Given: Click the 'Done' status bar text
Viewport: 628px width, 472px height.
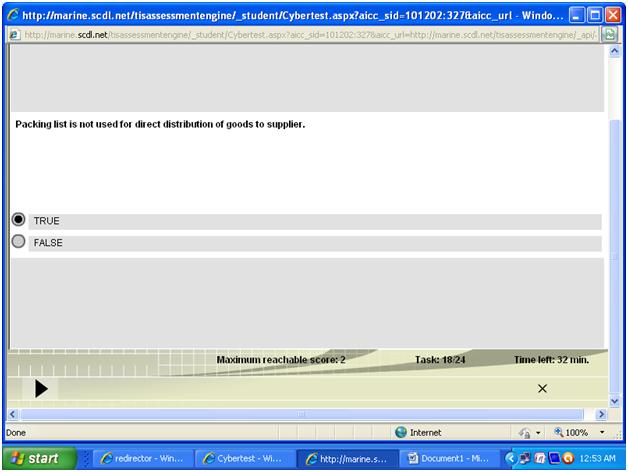Looking at the screenshot, I should [x=16, y=433].
